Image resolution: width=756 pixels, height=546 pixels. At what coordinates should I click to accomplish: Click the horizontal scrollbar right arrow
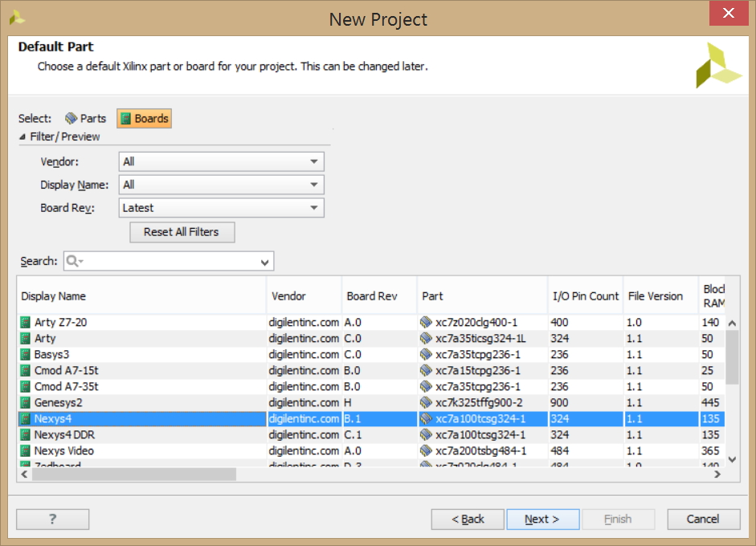coord(717,475)
